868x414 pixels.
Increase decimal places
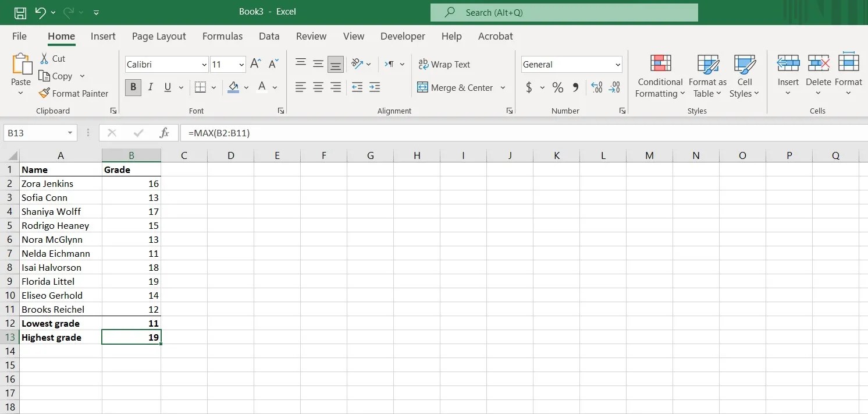tap(596, 87)
